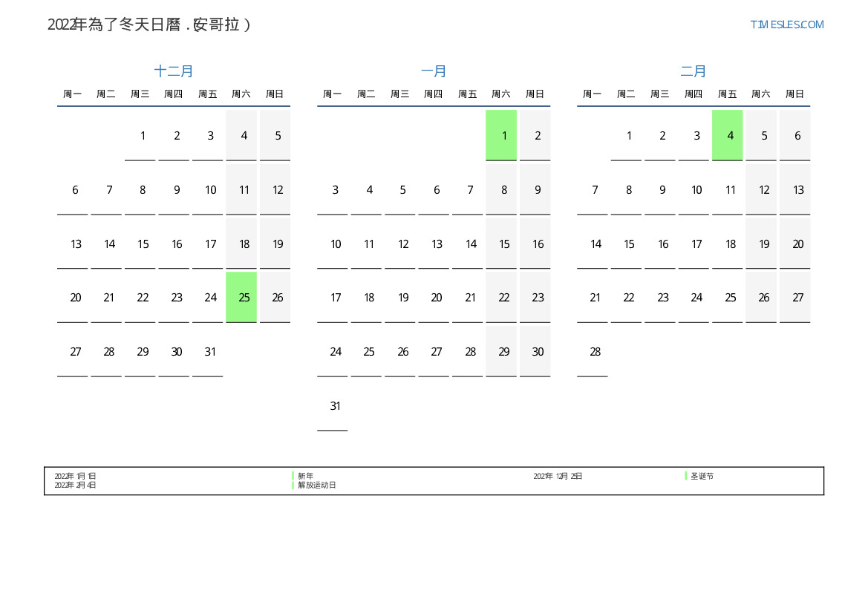Click legend date 2021年 12月 25日
Viewport: 868px width, 614px height.
[558, 476]
